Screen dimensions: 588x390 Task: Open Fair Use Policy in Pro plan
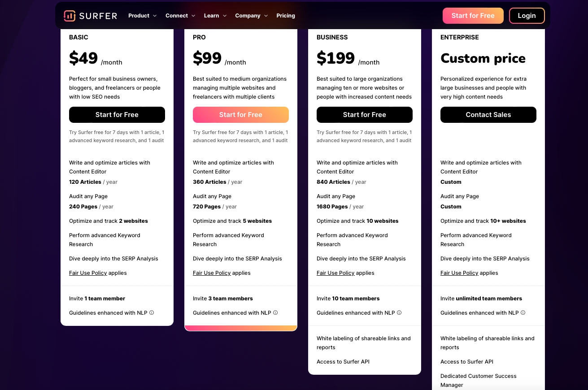pos(212,273)
